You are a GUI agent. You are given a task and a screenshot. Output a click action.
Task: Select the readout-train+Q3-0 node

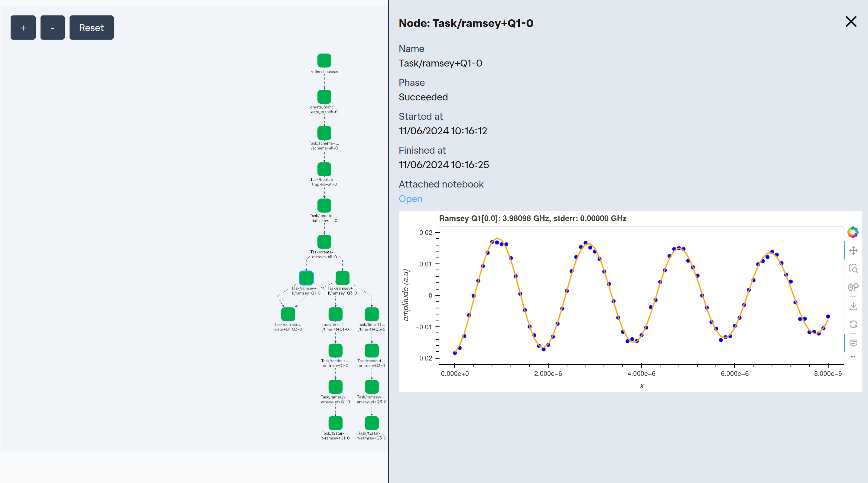[372, 351]
